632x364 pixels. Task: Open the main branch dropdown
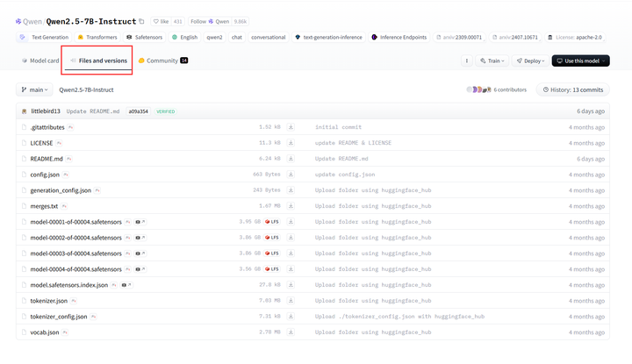34,89
